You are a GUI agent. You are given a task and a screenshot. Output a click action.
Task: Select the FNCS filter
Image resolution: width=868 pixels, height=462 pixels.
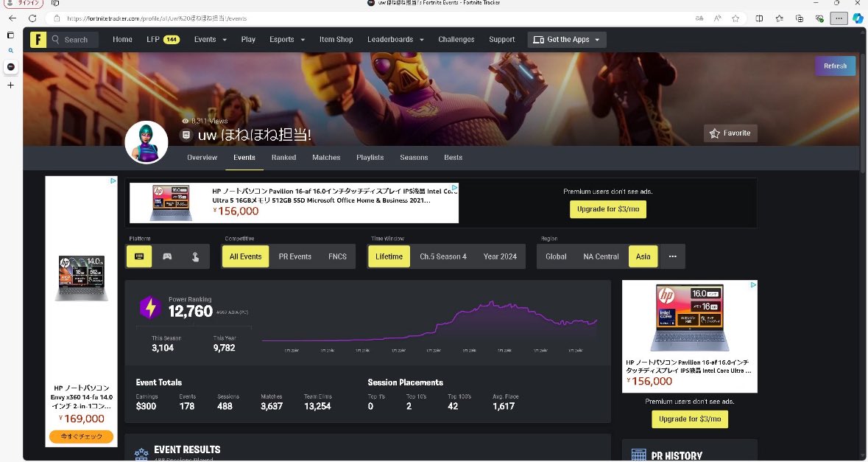coord(337,256)
